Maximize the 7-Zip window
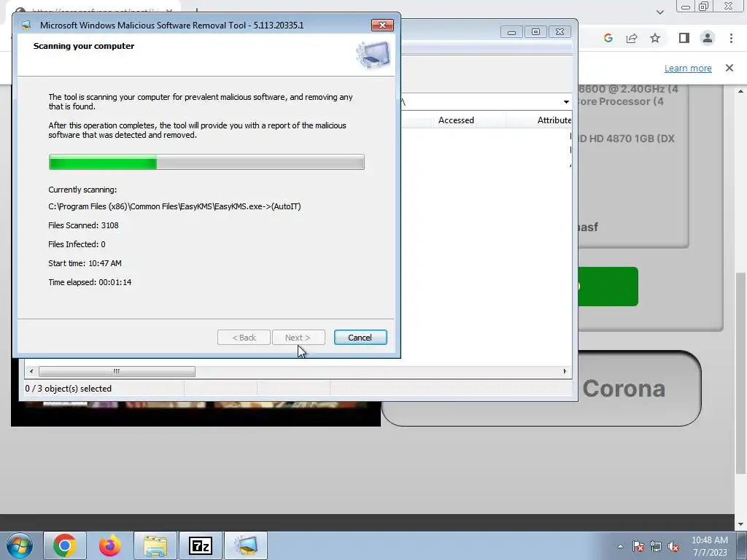This screenshot has width=747, height=560. (535, 32)
